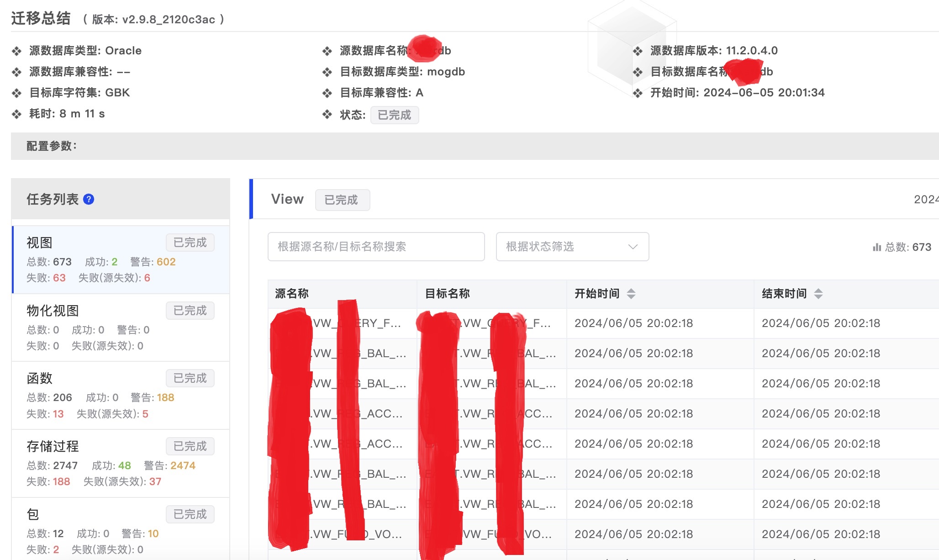939x560 pixels.
Task: Click 视图 源失效 failure count 6
Action: tap(147, 278)
